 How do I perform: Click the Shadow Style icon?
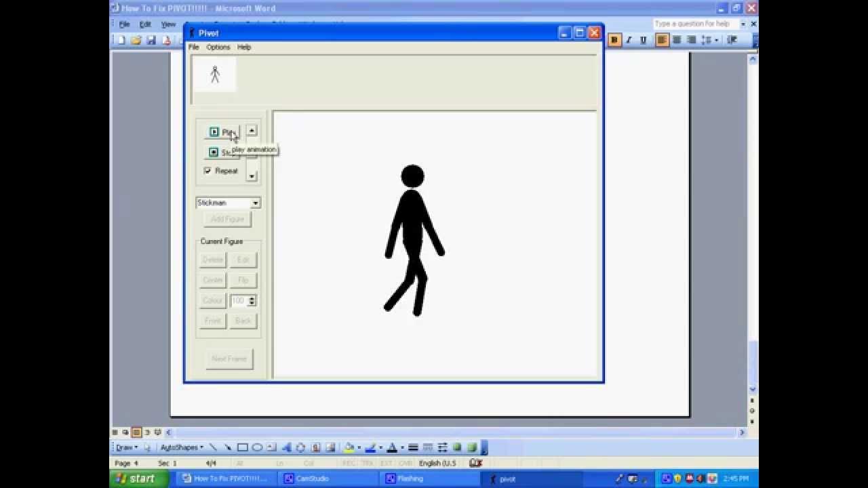[x=457, y=447]
